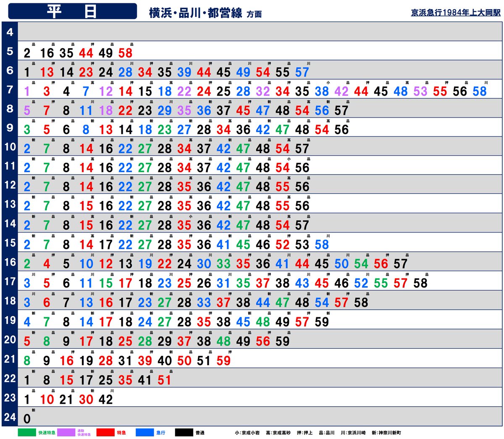Click red 34 departure in the 9 o'clock row

(223, 130)
